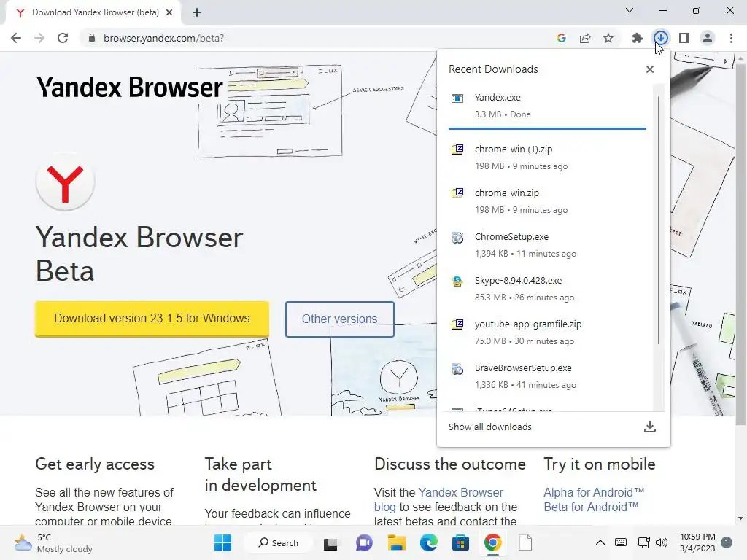Show all downloads link

point(489,427)
